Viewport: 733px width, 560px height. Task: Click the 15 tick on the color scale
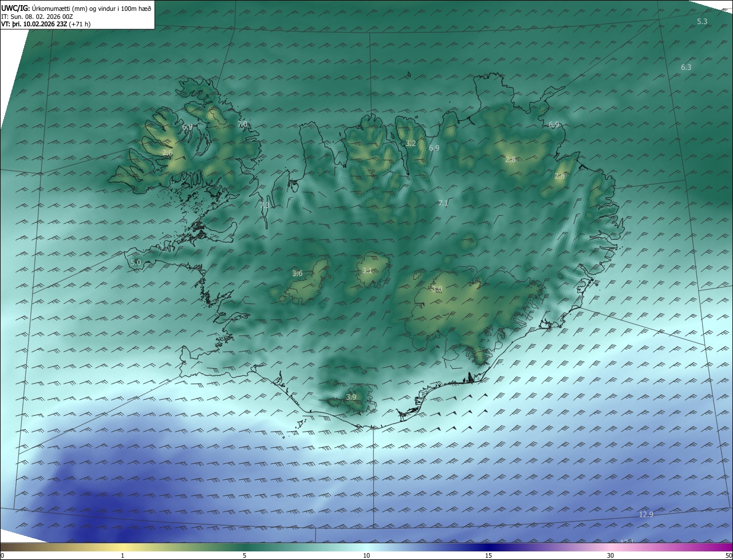pos(488,555)
